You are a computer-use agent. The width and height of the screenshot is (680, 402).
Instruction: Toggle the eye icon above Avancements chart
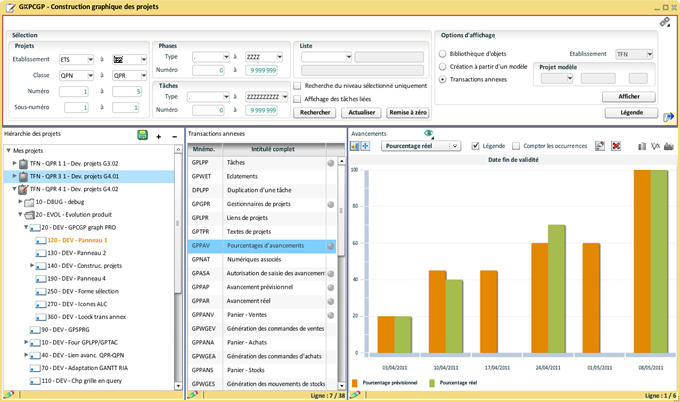pyautogui.click(x=428, y=133)
